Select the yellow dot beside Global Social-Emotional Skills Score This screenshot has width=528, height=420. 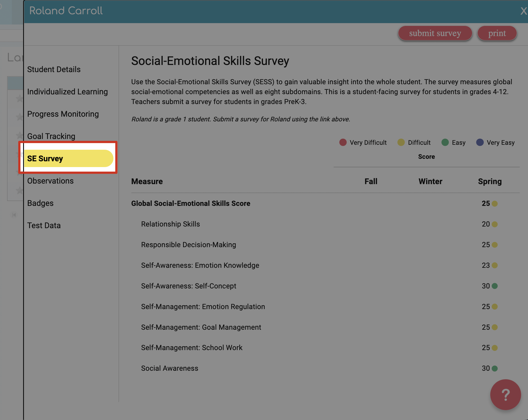pyautogui.click(x=494, y=204)
